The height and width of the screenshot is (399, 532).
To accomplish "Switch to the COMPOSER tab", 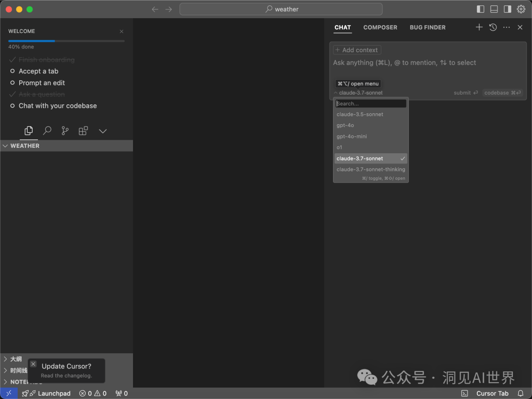I will [380, 28].
